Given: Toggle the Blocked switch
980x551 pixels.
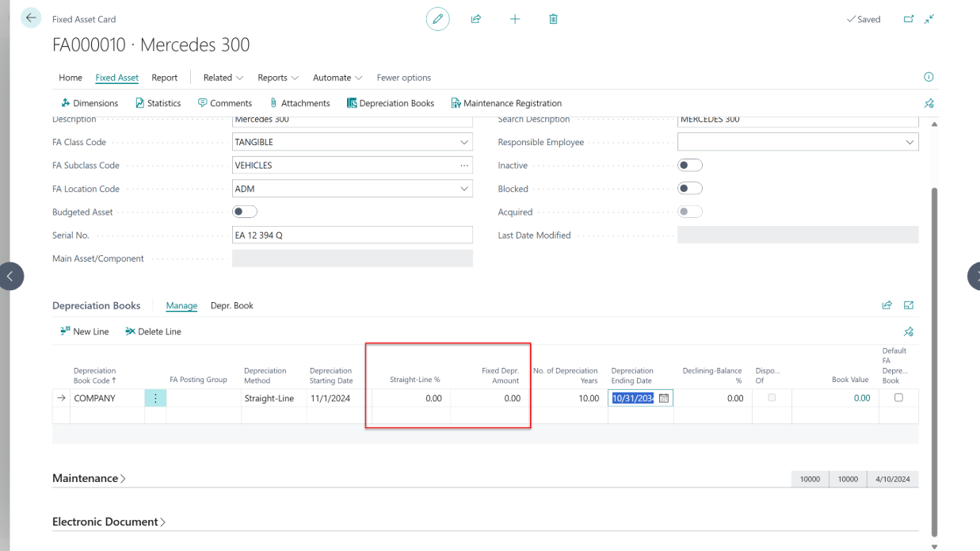Looking at the screenshot, I should point(690,189).
